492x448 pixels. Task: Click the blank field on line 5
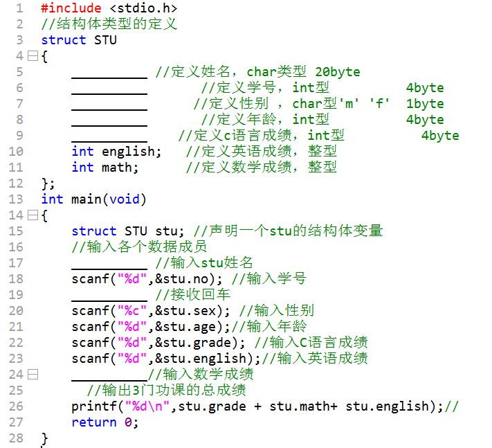(x=109, y=76)
